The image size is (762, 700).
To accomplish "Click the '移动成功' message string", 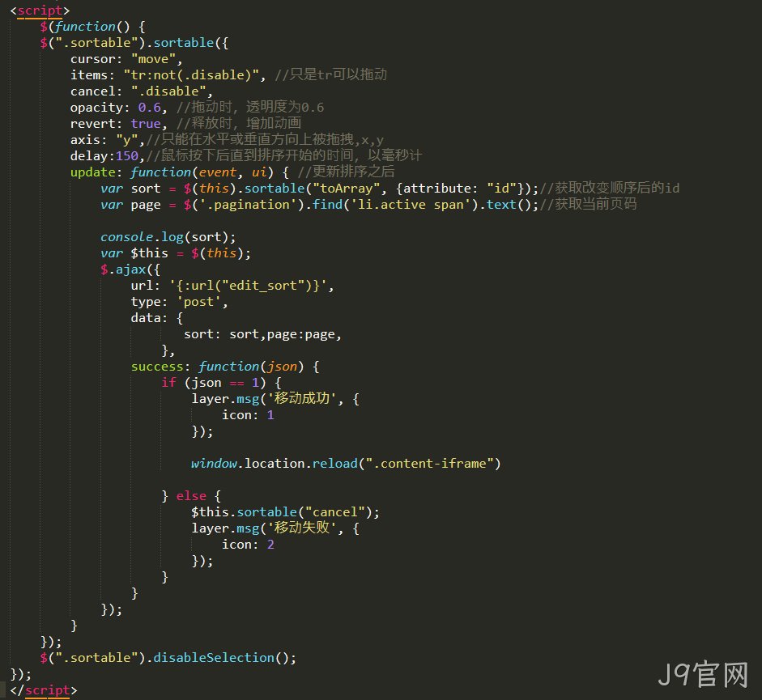I will click(x=301, y=398).
